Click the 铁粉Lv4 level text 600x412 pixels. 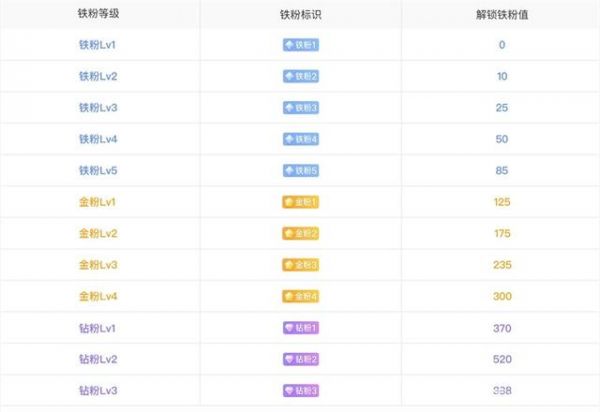point(98,139)
